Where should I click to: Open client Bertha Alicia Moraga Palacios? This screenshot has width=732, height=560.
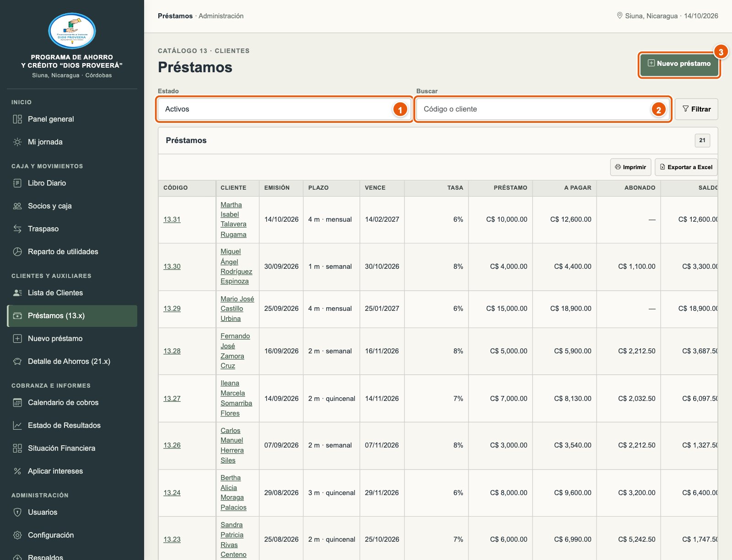click(x=233, y=493)
